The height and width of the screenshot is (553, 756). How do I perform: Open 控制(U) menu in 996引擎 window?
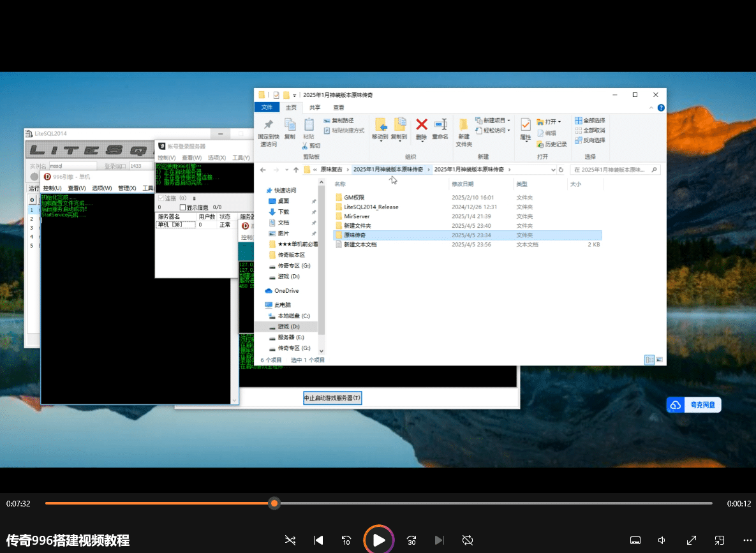click(52, 188)
